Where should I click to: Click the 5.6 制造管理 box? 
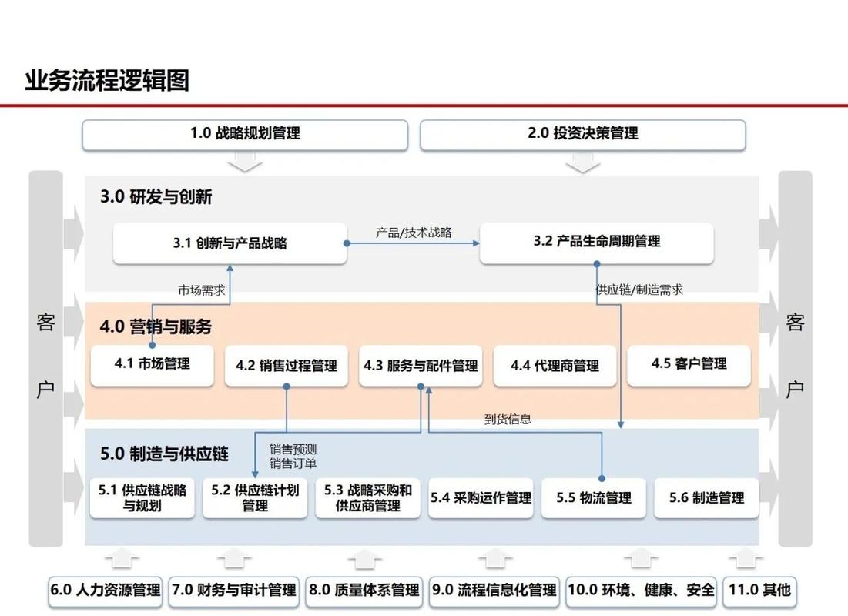[706, 498]
